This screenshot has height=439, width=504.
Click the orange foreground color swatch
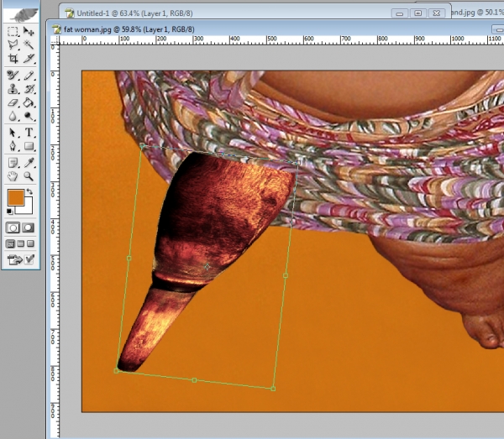[x=14, y=196]
